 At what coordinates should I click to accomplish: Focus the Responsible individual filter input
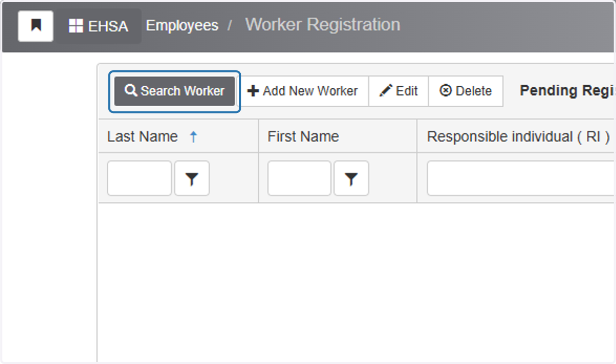coord(521,178)
